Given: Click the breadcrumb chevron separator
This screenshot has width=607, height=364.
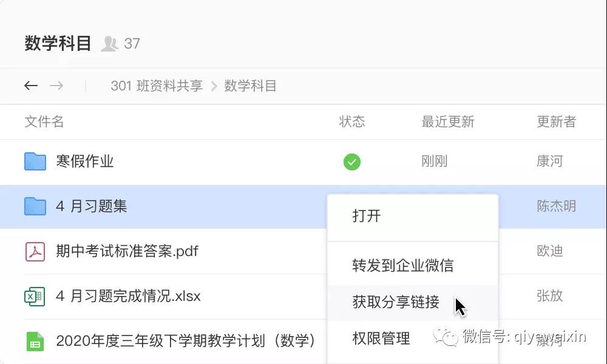Looking at the screenshot, I should point(214,86).
